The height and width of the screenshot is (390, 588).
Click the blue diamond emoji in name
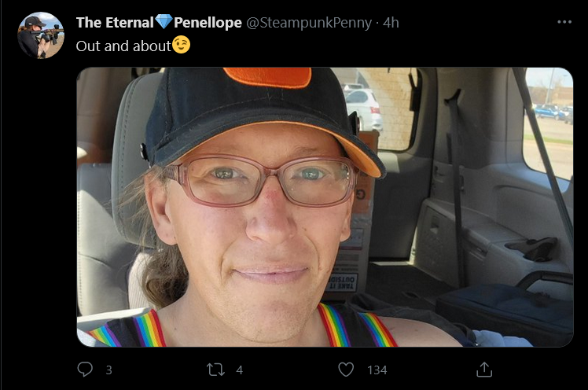164,22
